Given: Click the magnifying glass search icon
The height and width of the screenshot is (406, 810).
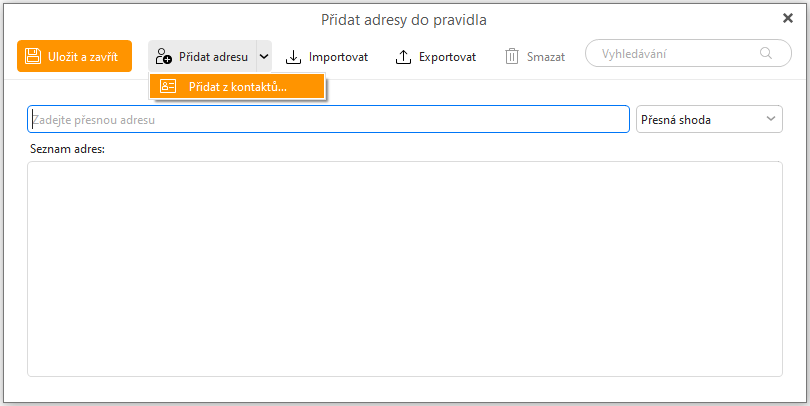Looking at the screenshot, I should tap(767, 54).
